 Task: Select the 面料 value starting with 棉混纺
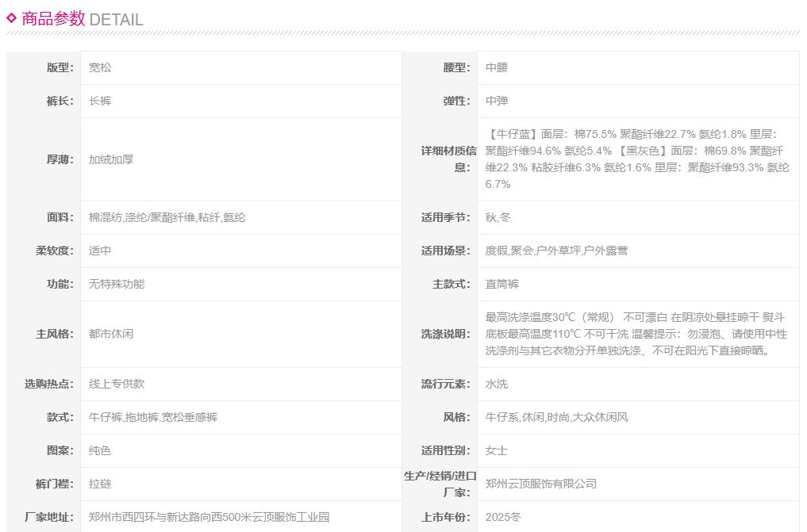[167, 217]
